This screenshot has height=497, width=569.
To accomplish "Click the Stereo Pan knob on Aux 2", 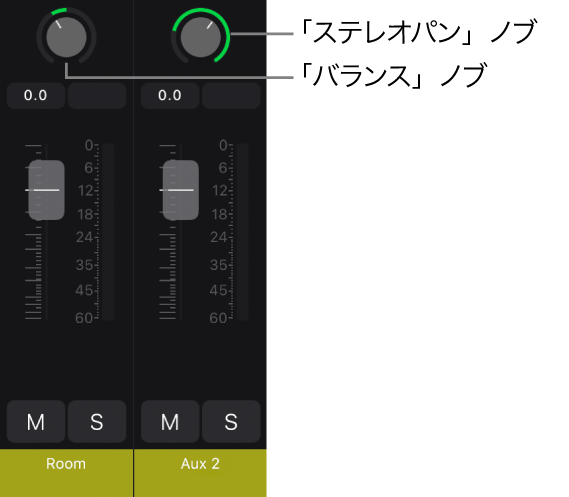I will pyautogui.click(x=201, y=37).
